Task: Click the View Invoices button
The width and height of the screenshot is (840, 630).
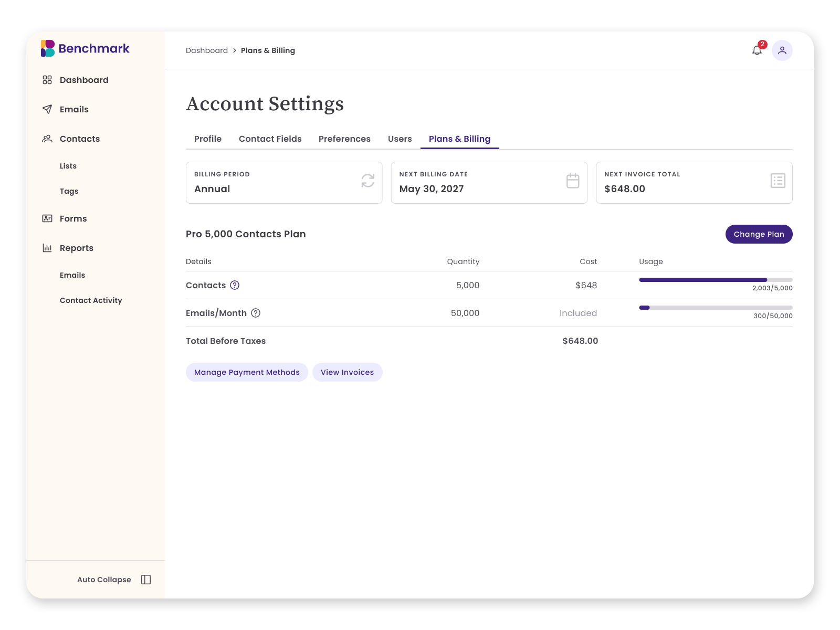Action: click(347, 372)
